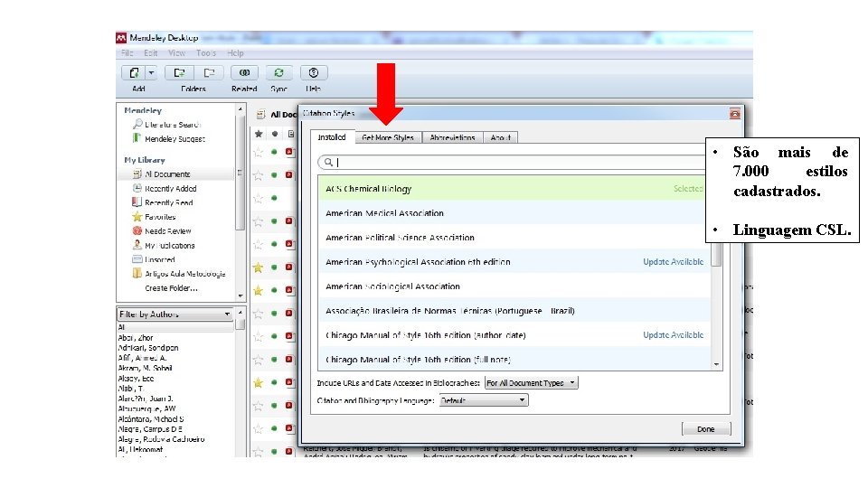Switch to the Get More Styles tab
This screenshot has height=488, width=868.
click(x=388, y=137)
